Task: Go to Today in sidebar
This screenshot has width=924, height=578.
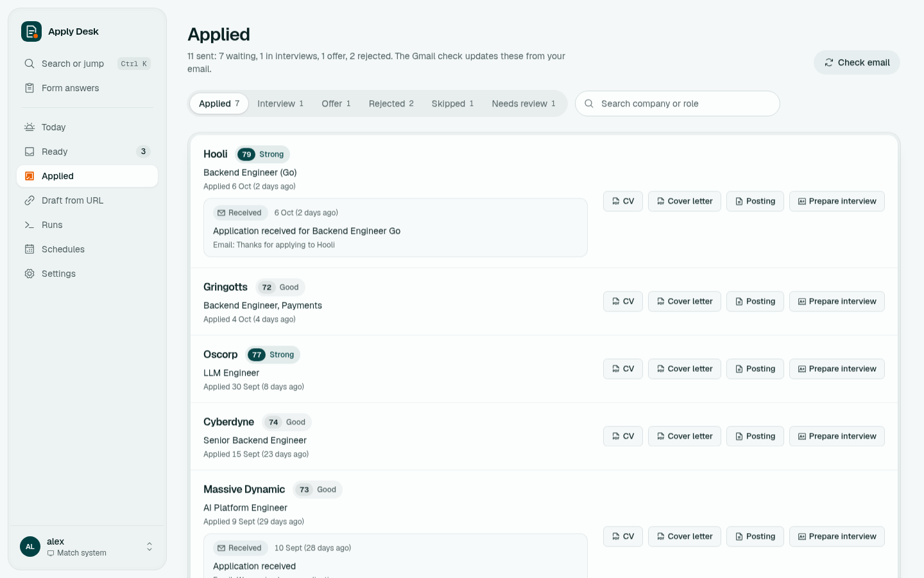Action: (x=87, y=127)
